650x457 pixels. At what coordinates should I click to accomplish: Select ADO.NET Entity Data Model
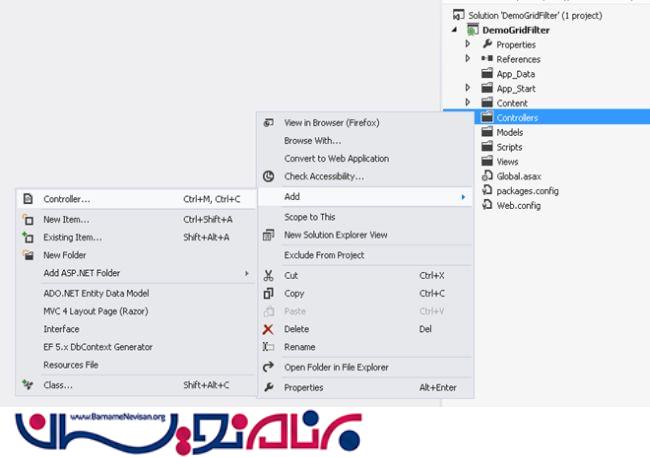pyautogui.click(x=96, y=292)
